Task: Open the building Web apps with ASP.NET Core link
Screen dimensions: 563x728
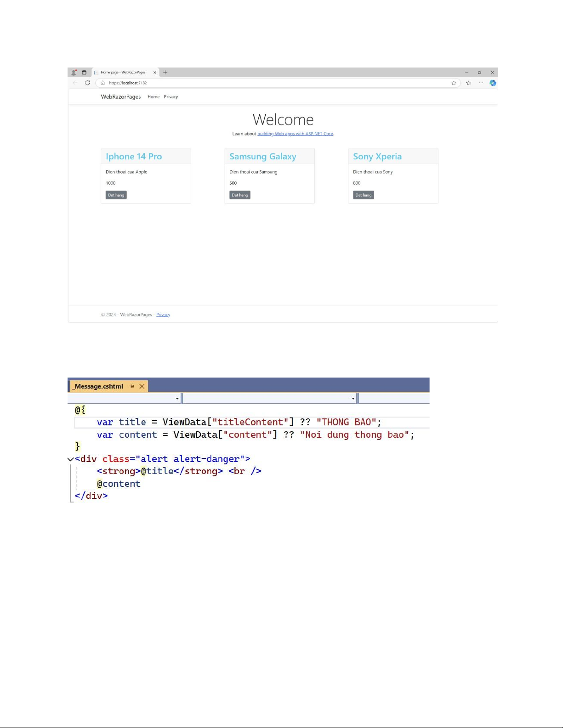Action: pyautogui.click(x=295, y=134)
